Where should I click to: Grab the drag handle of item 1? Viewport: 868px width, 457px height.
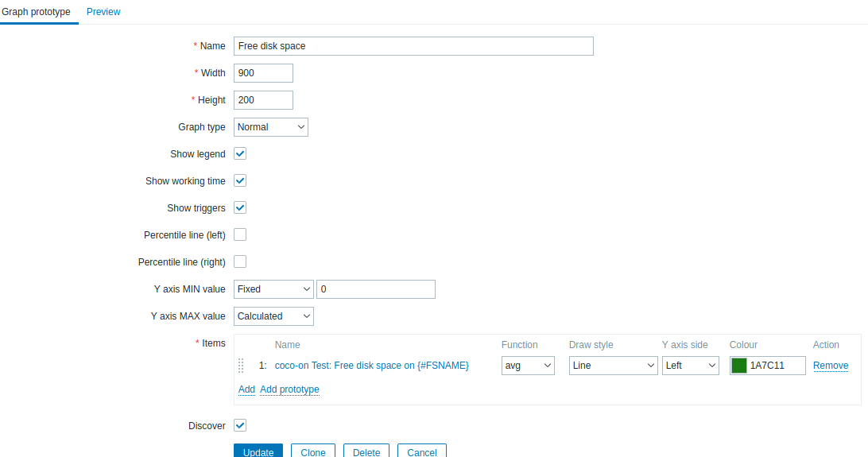(241, 366)
